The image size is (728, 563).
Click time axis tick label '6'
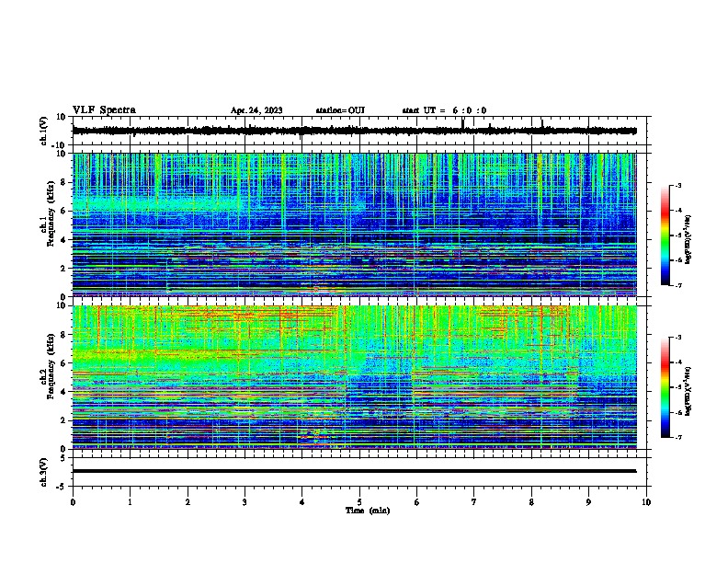pos(417,501)
